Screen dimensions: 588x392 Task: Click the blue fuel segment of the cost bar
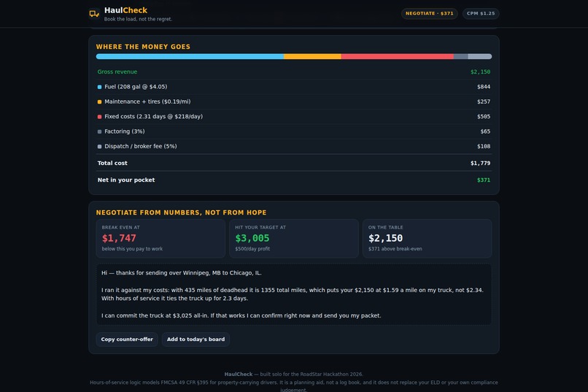(x=190, y=57)
